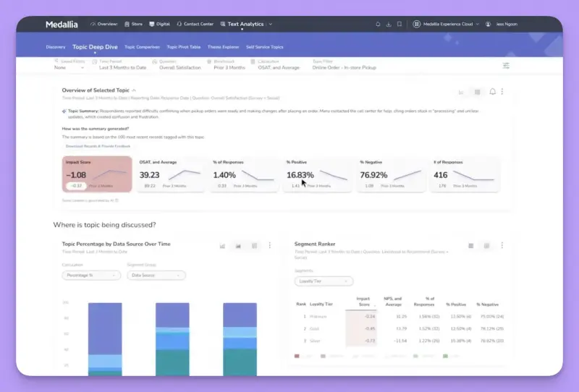
Task: Open more options for Overview of Selected Topic
Action: click(x=502, y=92)
